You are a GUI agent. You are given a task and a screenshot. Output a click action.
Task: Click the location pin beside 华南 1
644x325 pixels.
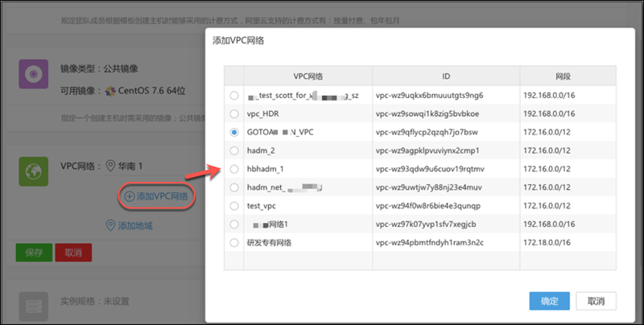tap(110, 166)
